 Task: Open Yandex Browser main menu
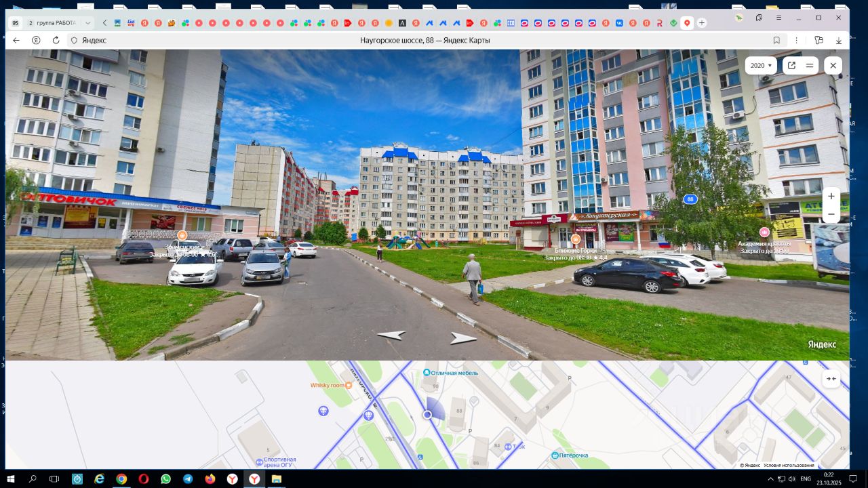pos(778,18)
